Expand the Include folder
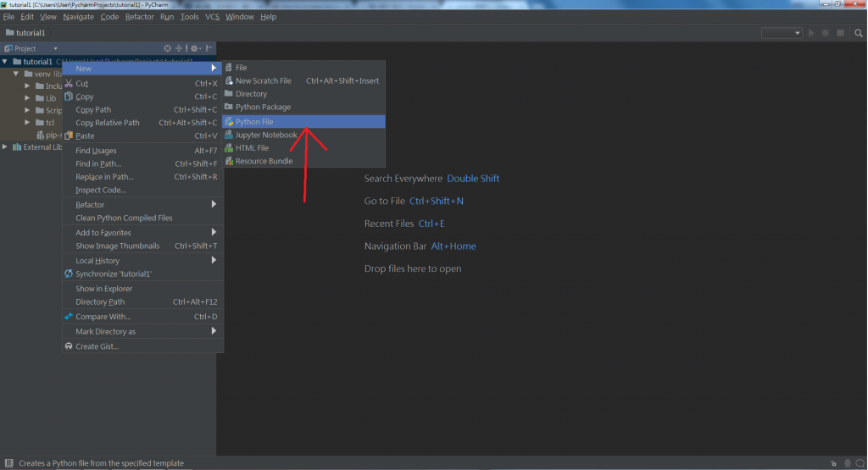This screenshot has height=470, width=868. click(27, 86)
